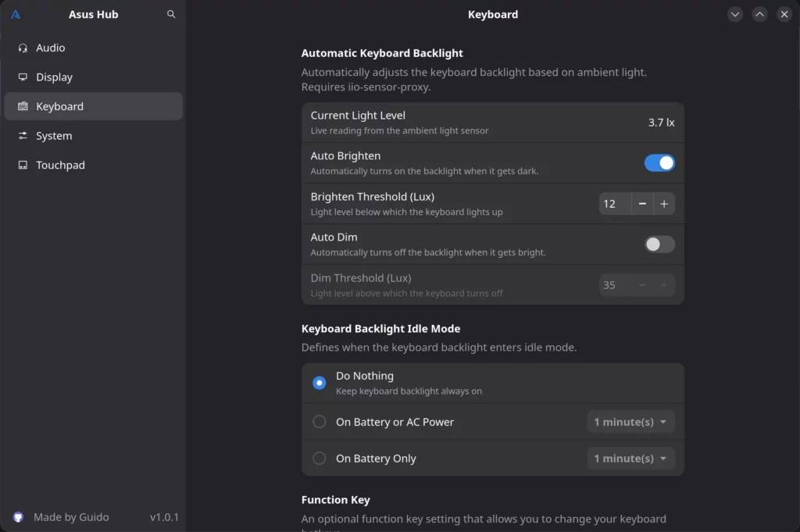
Task: Decrease Brighten Threshold with minus button
Action: [x=642, y=204]
